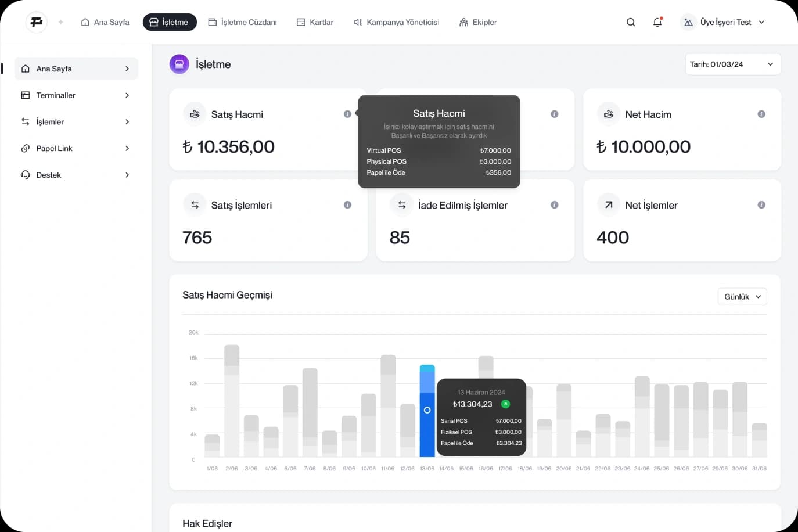Click the Net Hacim card icon
The image size is (798, 532).
[x=609, y=114]
